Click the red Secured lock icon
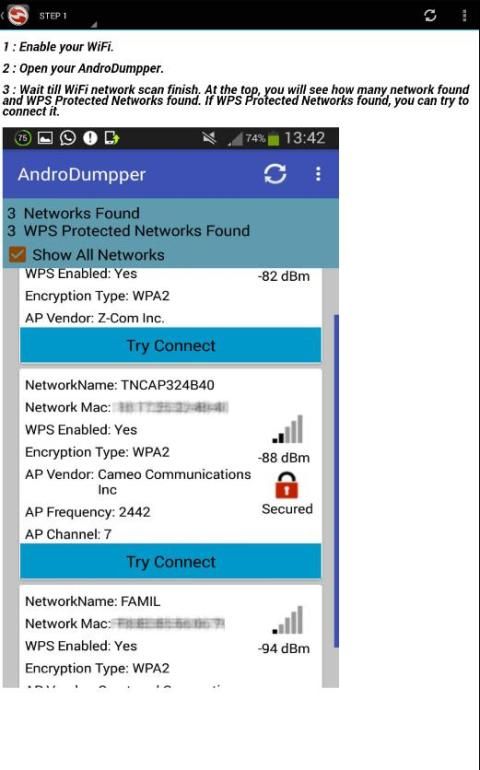Screen dimensions: 480x770 coord(286,485)
